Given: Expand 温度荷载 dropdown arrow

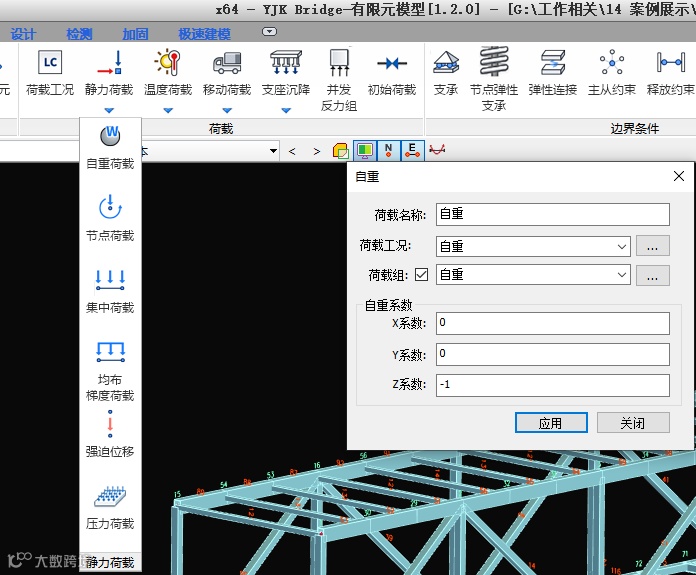Looking at the screenshot, I should 168,110.
